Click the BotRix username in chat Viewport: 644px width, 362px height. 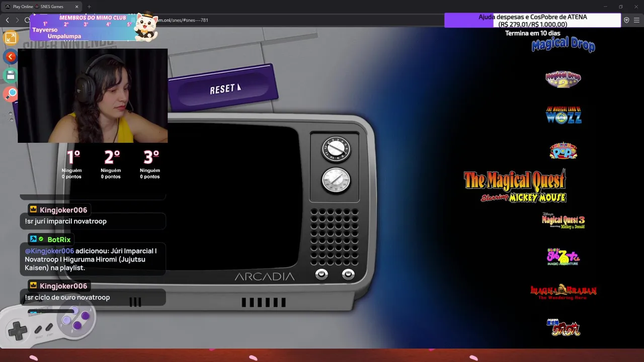59,239
